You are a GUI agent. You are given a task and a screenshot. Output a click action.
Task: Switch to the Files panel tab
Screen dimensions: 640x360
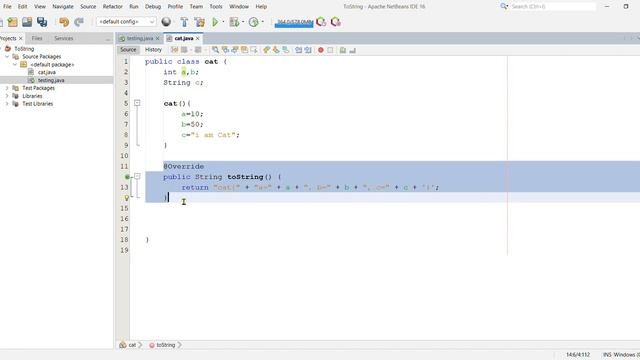click(37, 38)
